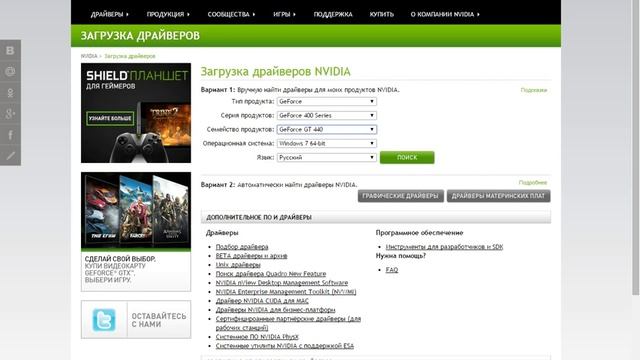Open Сертифицированные партнерские драйверы link
The height and width of the screenshot is (360, 640).
tap(288, 323)
